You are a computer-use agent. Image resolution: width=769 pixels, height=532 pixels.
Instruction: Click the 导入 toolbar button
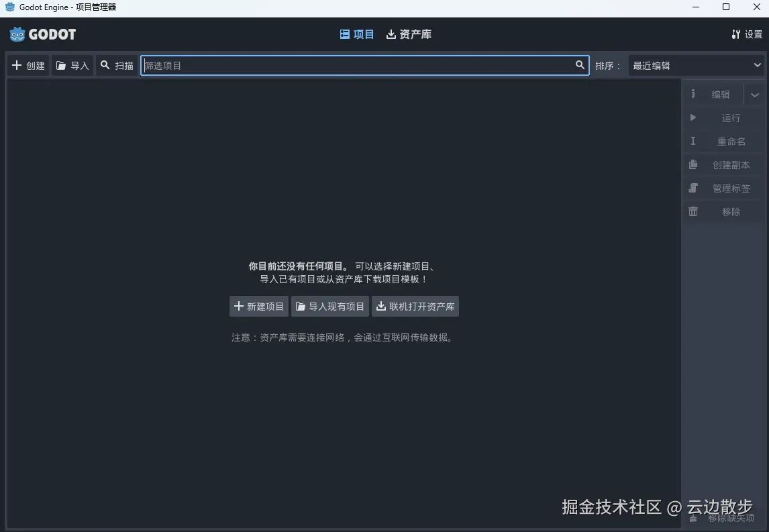72,66
